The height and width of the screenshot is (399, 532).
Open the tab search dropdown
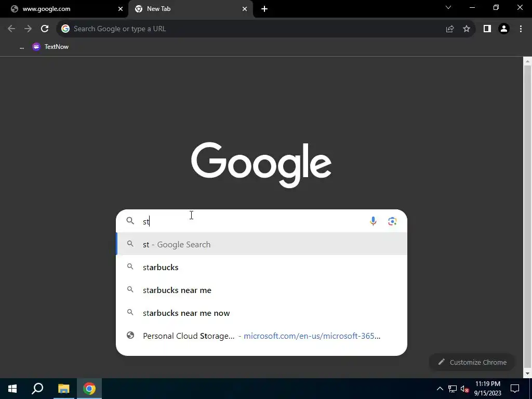click(448, 7)
